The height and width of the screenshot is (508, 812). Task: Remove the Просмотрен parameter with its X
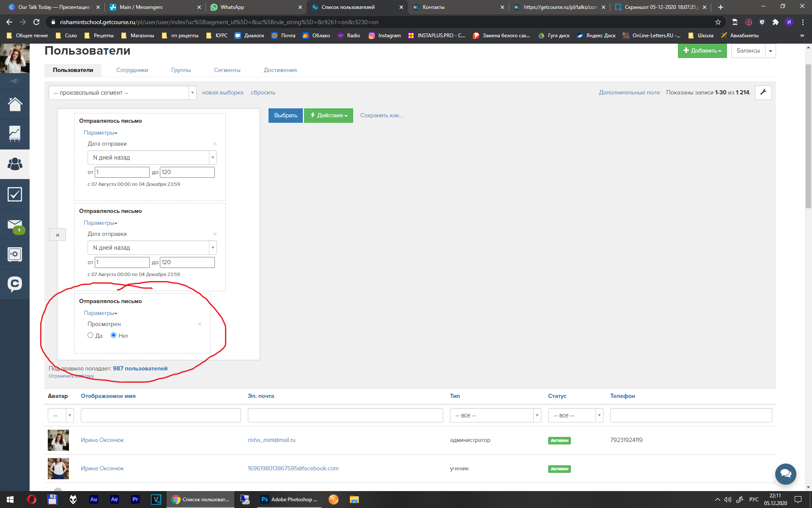(200, 324)
